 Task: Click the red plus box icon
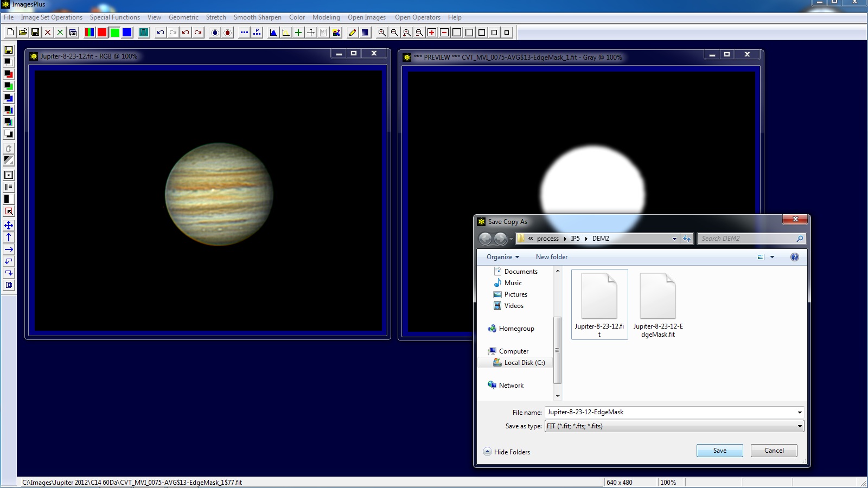coord(432,33)
